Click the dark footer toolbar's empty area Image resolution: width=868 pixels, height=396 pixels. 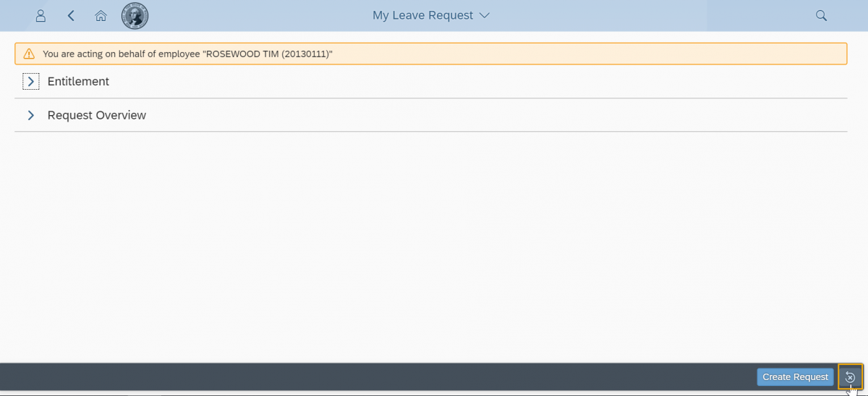(362, 376)
